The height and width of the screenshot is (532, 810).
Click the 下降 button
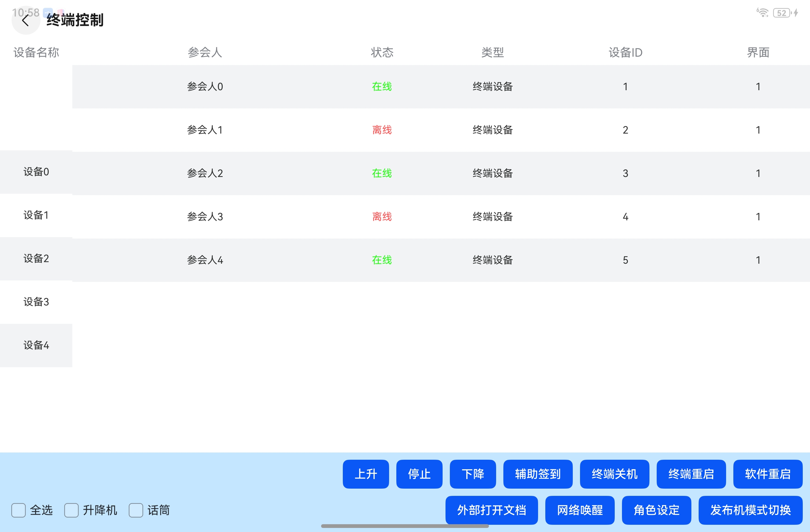(x=473, y=474)
